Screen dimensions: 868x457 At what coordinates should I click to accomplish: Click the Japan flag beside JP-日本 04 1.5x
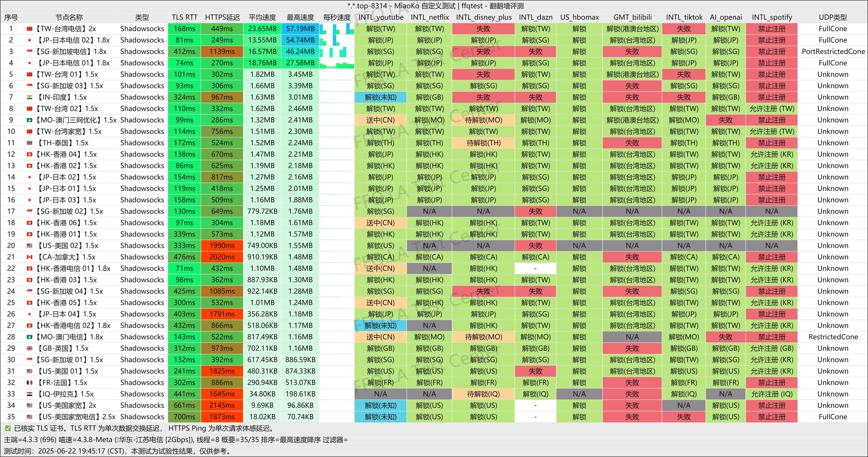(x=29, y=314)
